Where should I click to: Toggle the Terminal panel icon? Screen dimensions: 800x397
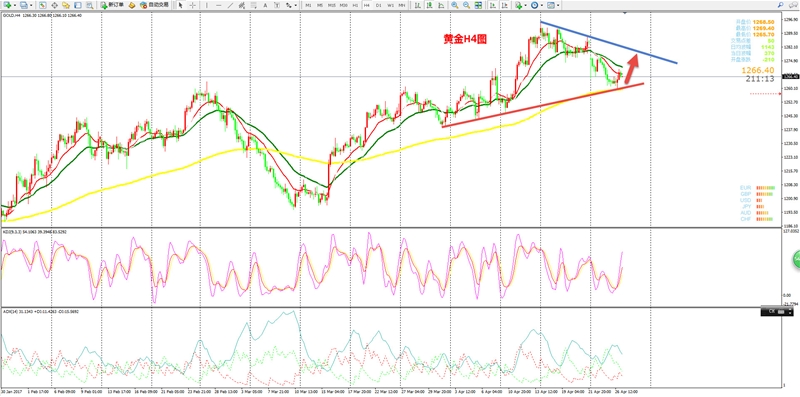tap(78, 5)
